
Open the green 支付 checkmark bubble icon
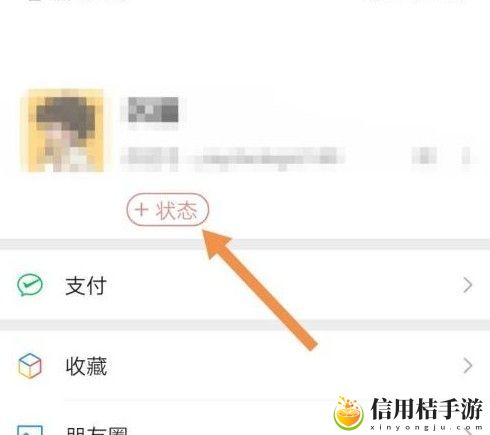[x=30, y=285]
